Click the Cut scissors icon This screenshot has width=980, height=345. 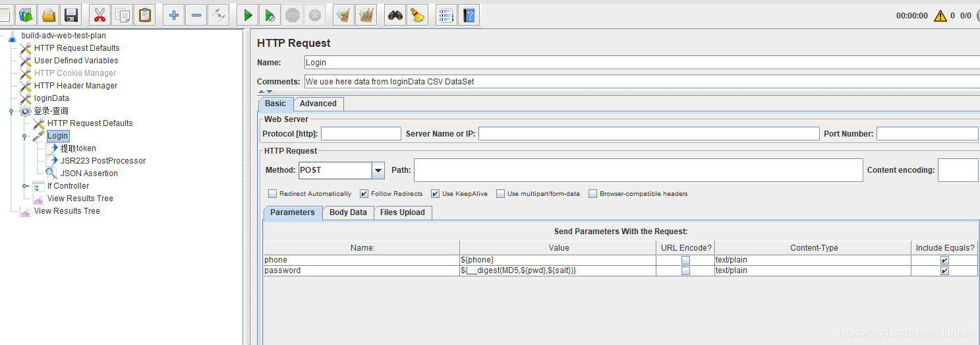coord(100,15)
